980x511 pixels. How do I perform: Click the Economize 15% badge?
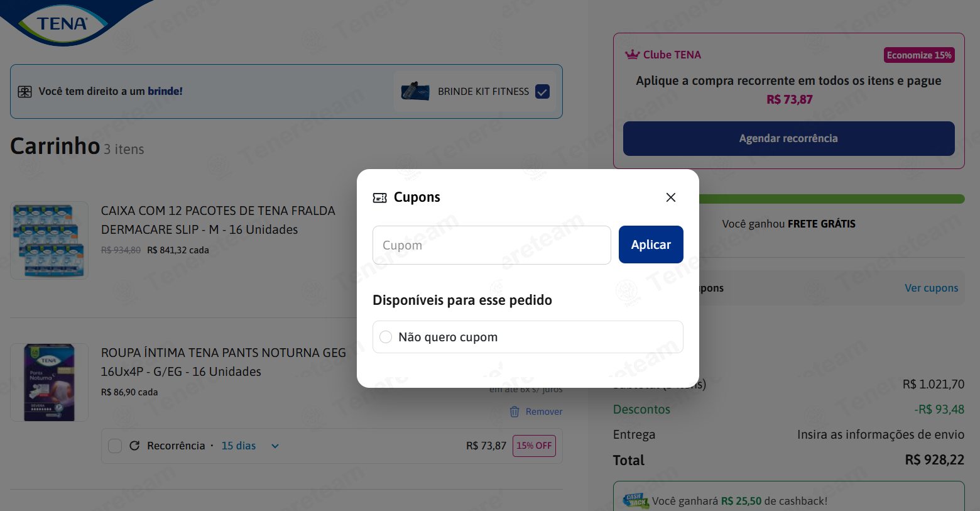919,55
